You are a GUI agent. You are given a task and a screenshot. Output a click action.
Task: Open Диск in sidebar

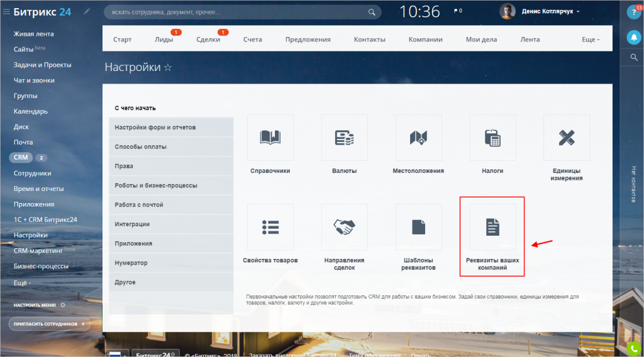(x=21, y=127)
